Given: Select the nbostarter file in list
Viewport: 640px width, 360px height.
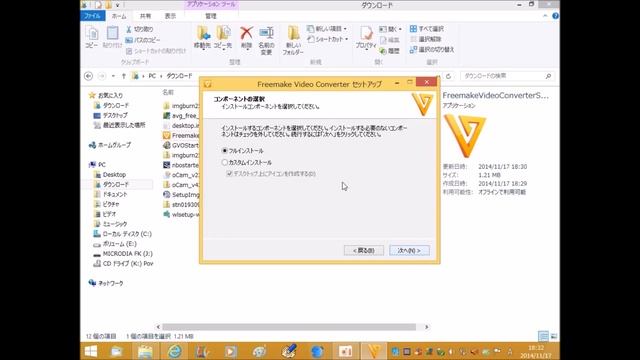Looking at the screenshot, I should point(181,165).
